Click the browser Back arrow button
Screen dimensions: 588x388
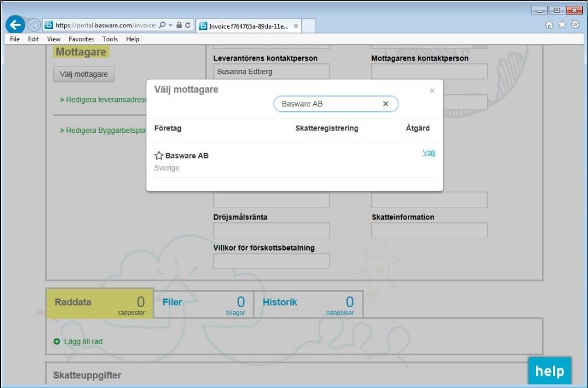tap(15, 25)
